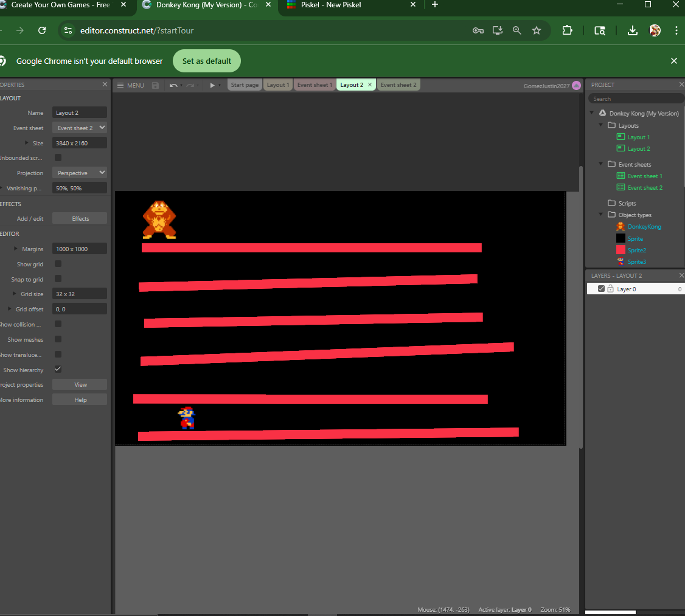Click the More information Help button
The height and width of the screenshot is (616, 685).
80,400
